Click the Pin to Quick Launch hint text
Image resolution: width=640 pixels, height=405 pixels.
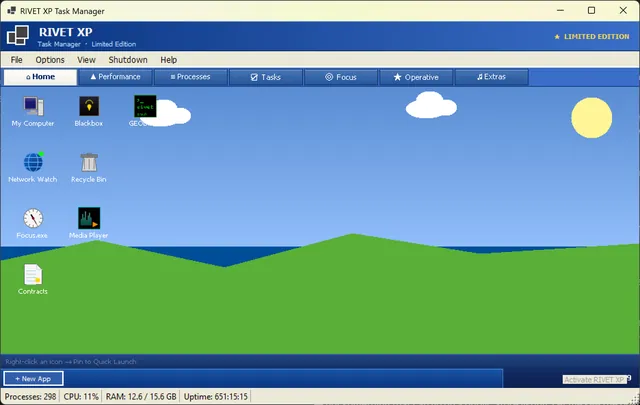coord(71,361)
